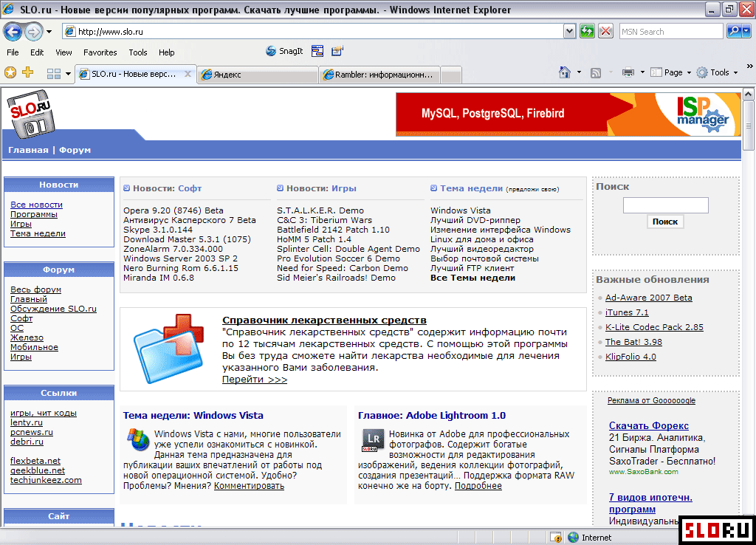Click Подробнее link for Lightroom
Image resolution: width=756 pixels, height=545 pixels.
(478, 486)
